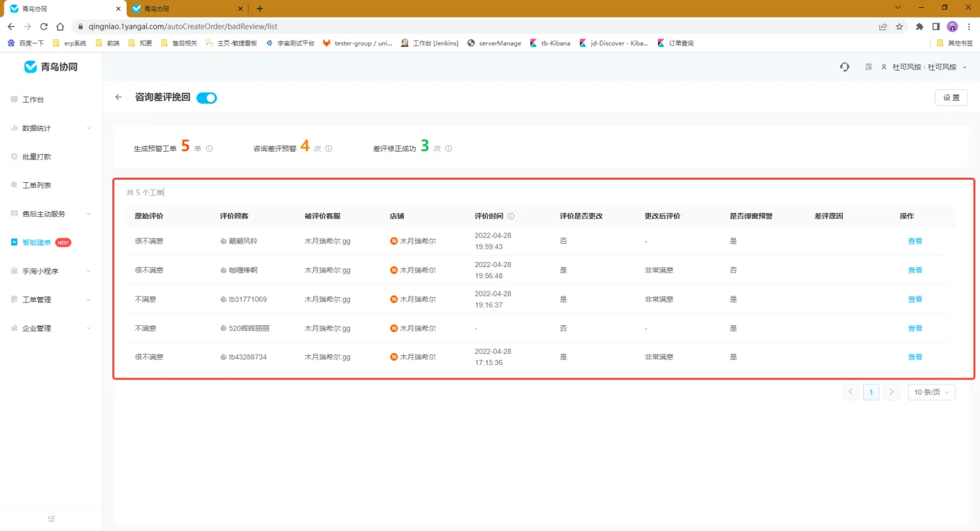Image resolution: width=980 pixels, height=531 pixels.
Task: Open the grid icon next to headset
Action: tap(868, 67)
